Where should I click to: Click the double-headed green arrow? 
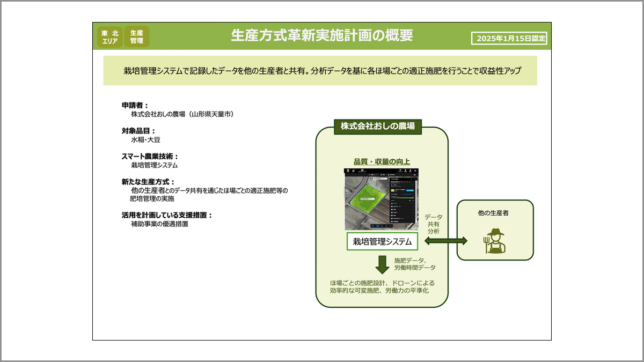click(x=437, y=242)
